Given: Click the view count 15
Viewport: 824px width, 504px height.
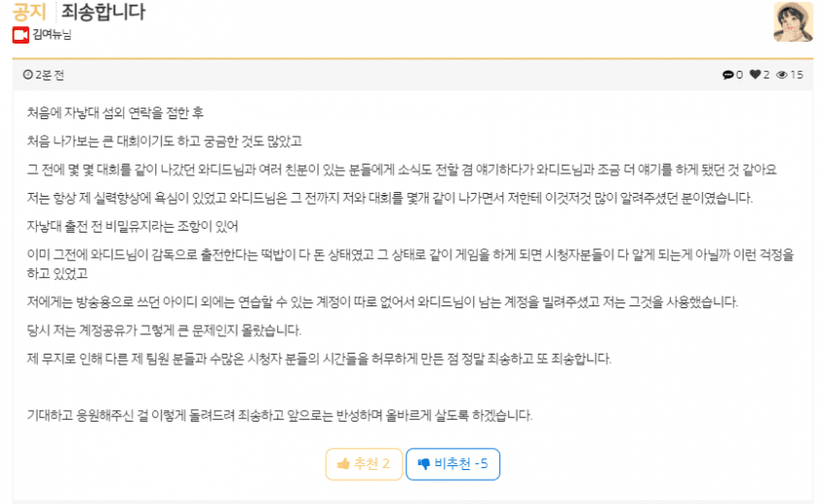Looking at the screenshot, I should click(x=797, y=75).
